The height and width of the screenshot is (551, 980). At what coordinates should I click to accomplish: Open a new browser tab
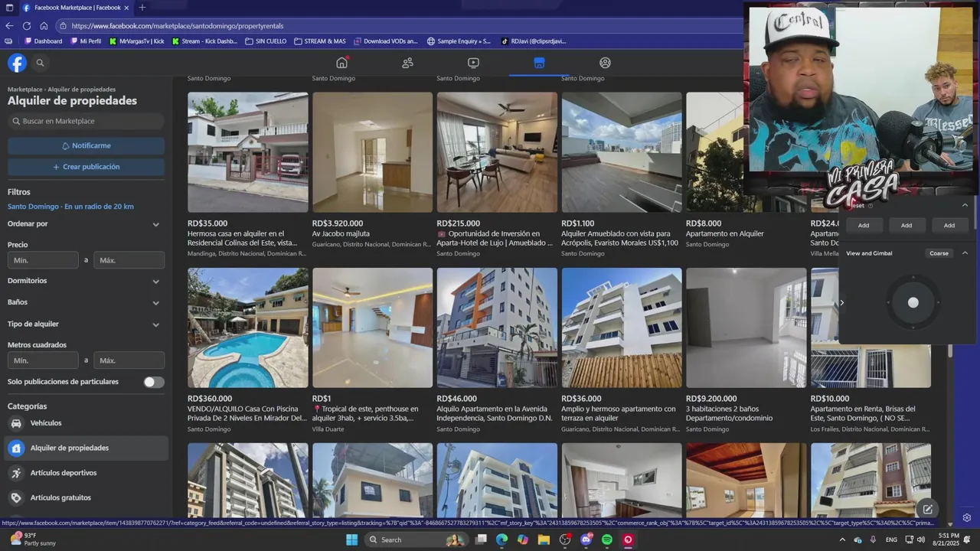[x=142, y=8]
